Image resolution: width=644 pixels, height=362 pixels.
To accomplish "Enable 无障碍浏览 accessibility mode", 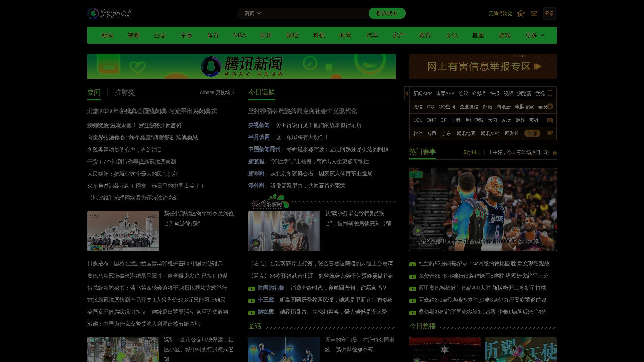I will point(500,13).
